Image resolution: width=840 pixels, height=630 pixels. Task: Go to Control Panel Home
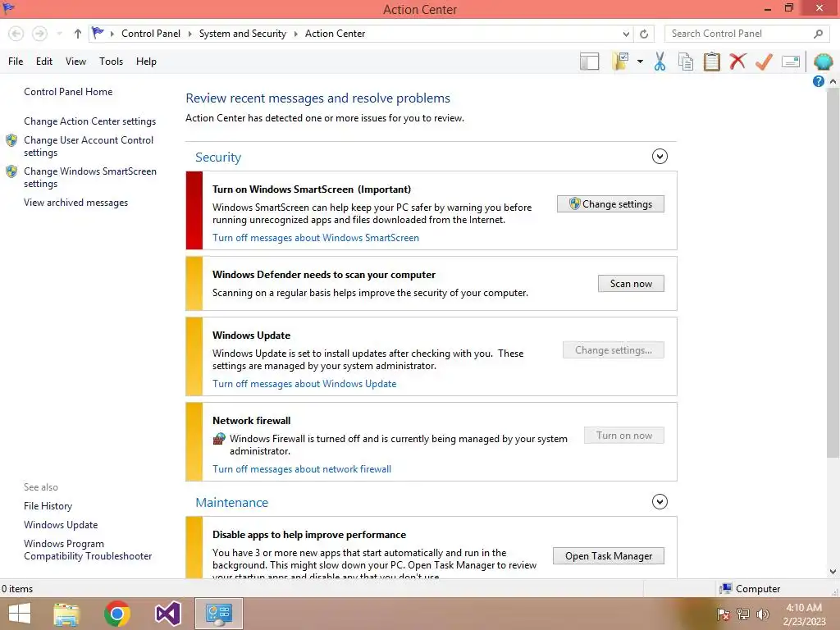click(x=68, y=92)
